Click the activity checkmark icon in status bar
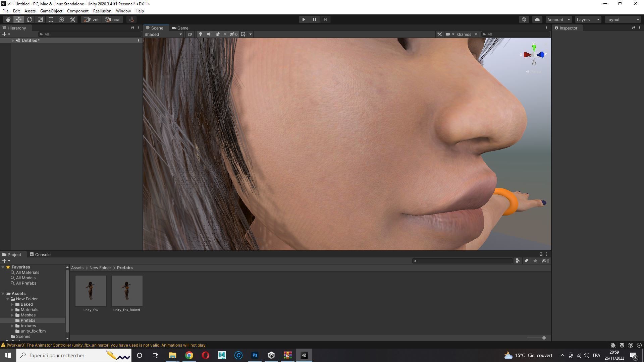The image size is (644, 362). click(x=639, y=345)
